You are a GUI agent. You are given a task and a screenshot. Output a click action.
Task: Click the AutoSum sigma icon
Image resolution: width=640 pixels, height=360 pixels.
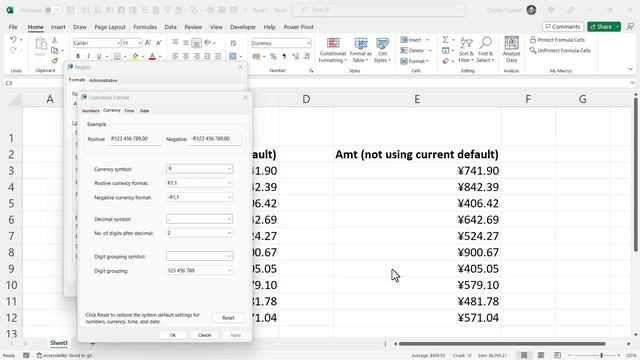pos(445,40)
